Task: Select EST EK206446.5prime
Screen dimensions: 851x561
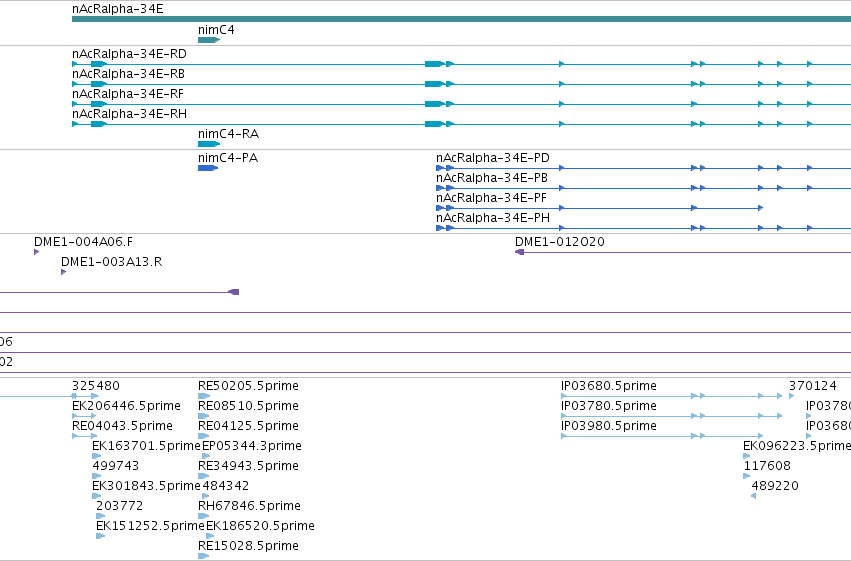Action: point(126,406)
